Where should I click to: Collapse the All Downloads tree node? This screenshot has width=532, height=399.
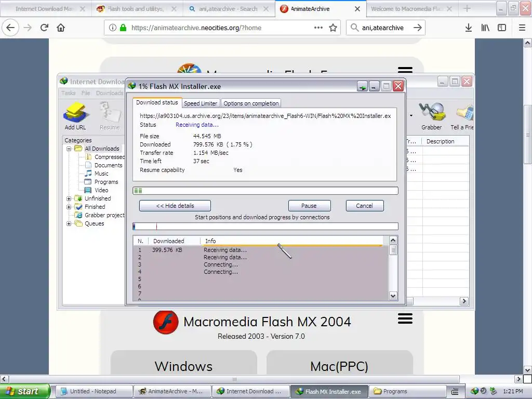tap(69, 149)
